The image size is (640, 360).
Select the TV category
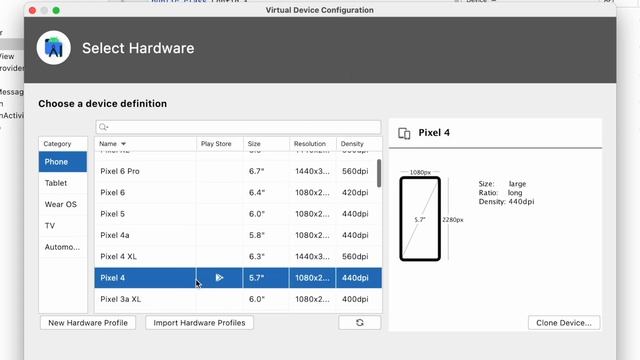pos(63,225)
